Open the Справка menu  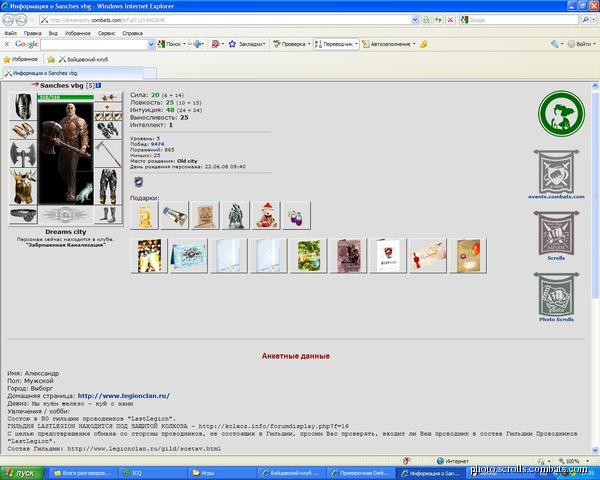pyautogui.click(x=132, y=33)
